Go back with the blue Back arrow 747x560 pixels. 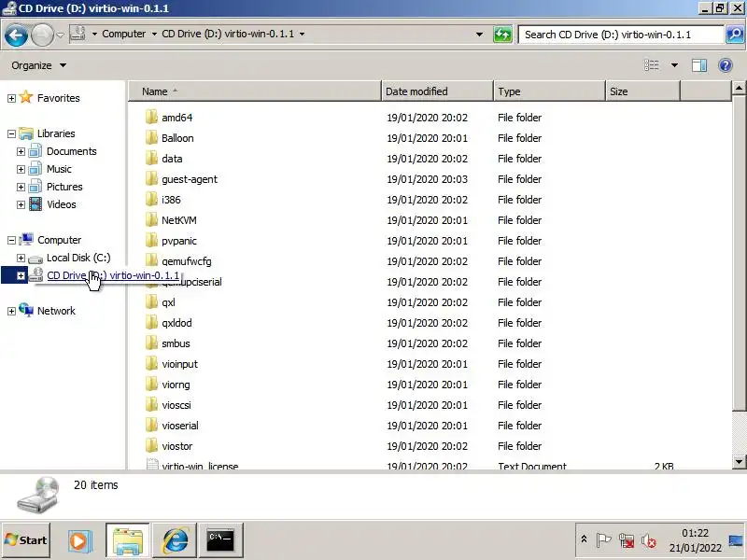(16, 35)
